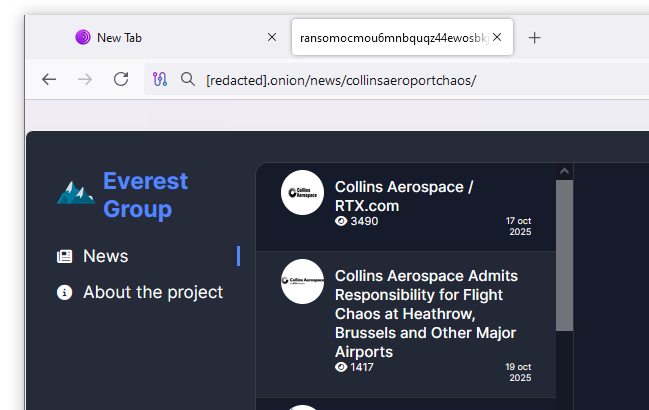This screenshot has height=410, width=649.
Task: Open the Tor circuit icon in address bar
Action: click(160, 79)
